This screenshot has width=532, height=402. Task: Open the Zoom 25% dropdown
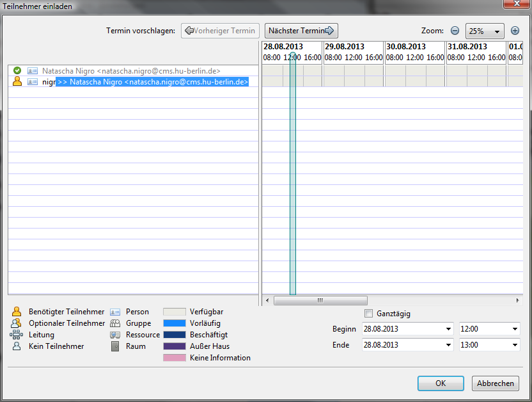(485, 31)
